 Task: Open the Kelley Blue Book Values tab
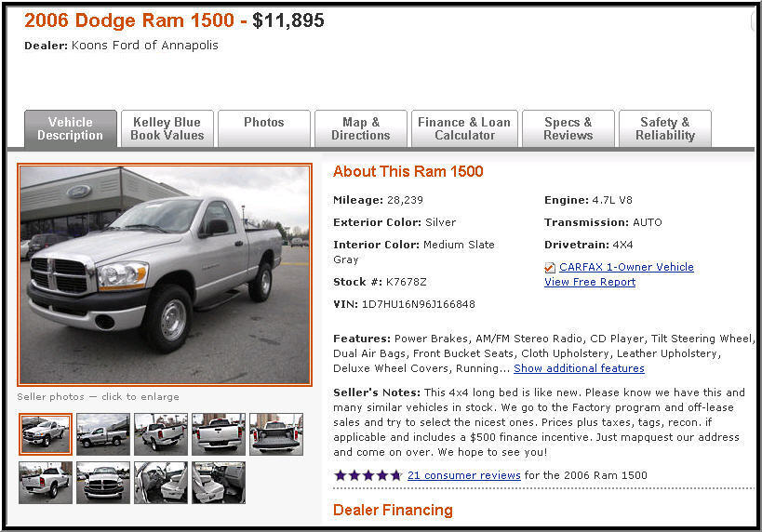[x=167, y=128]
